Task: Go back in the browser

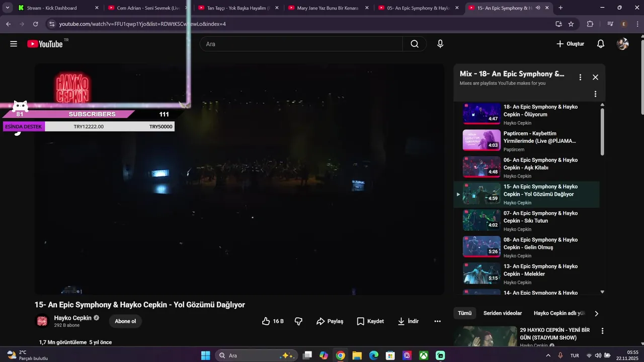Action: [8, 24]
